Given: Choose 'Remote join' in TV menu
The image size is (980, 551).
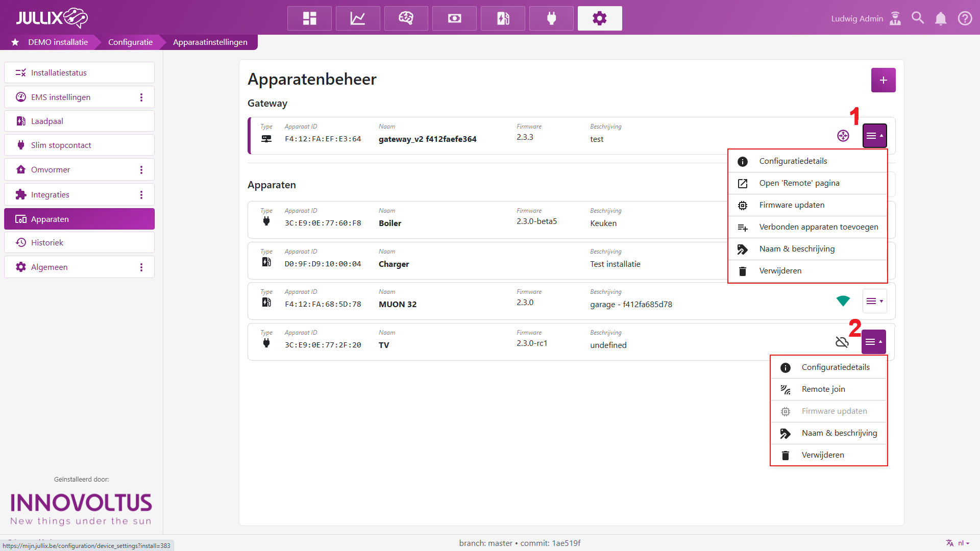Looking at the screenshot, I should coord(823,389).
